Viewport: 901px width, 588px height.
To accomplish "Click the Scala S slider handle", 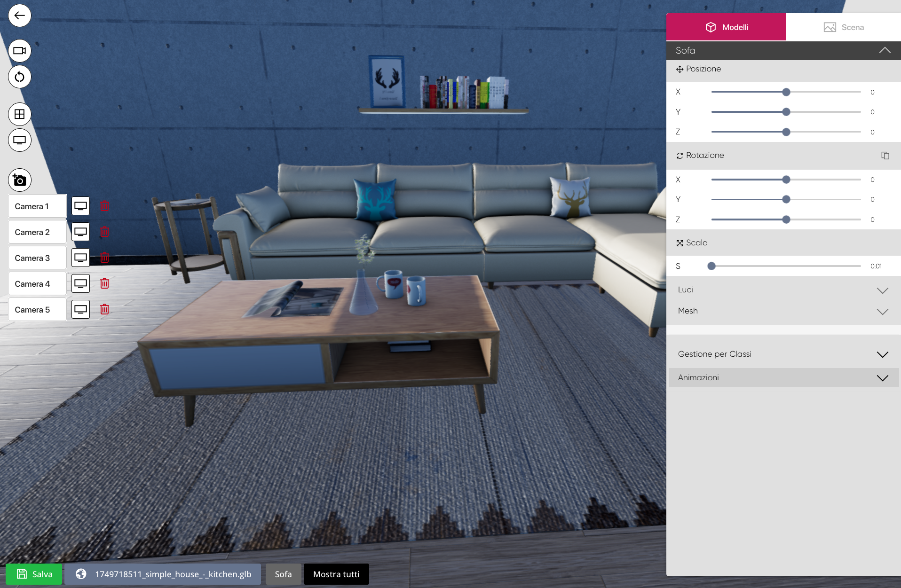I will coord(711,266).
